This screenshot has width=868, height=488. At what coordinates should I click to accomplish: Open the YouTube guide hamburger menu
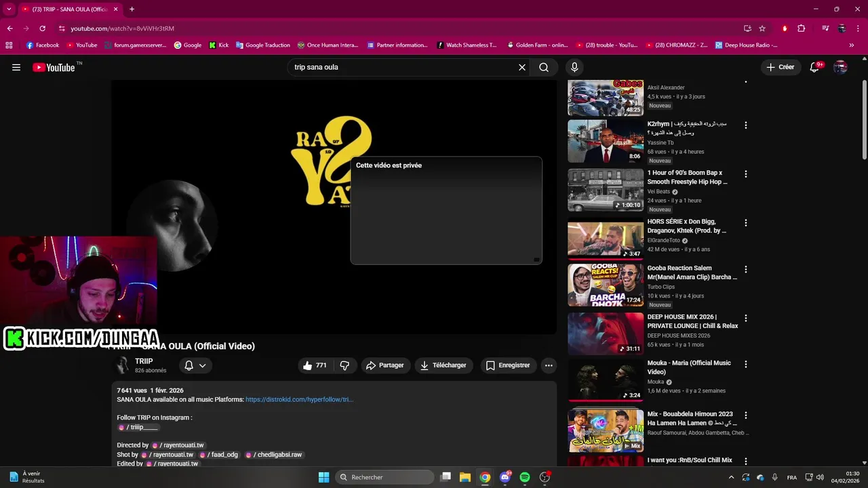(x=16, y=67)
